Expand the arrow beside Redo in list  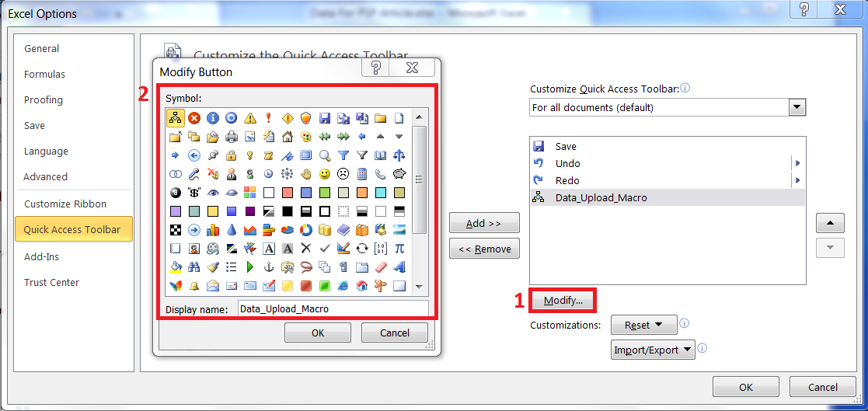pyautogui.click(x=798, y=180)
